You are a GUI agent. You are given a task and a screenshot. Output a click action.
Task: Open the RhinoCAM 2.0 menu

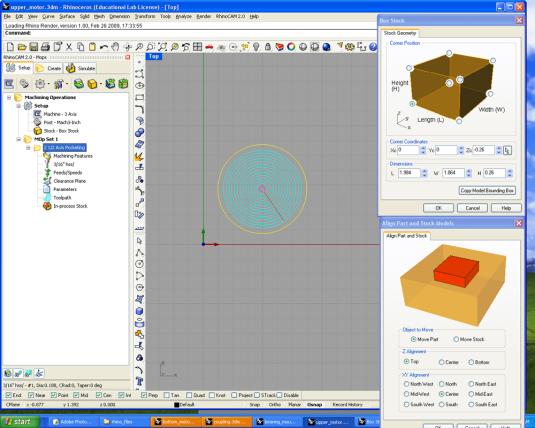click(230, 16)
